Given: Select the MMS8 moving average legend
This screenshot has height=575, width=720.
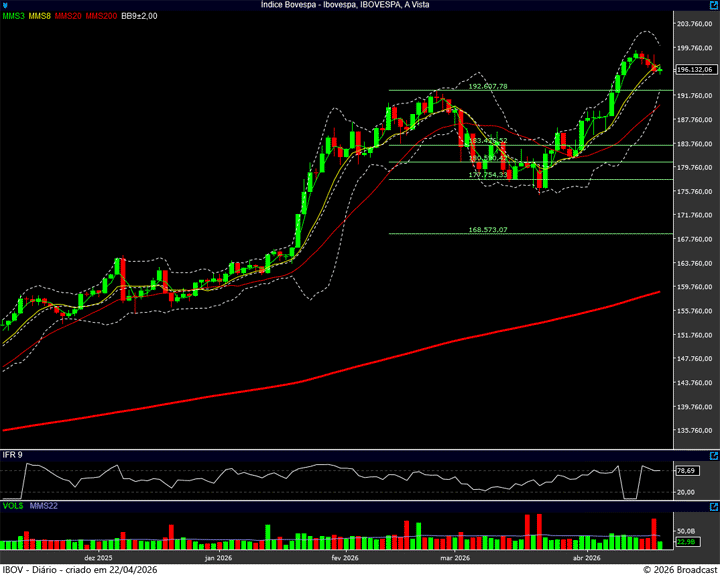Looking at the screenshot, I should coord(39,17).
